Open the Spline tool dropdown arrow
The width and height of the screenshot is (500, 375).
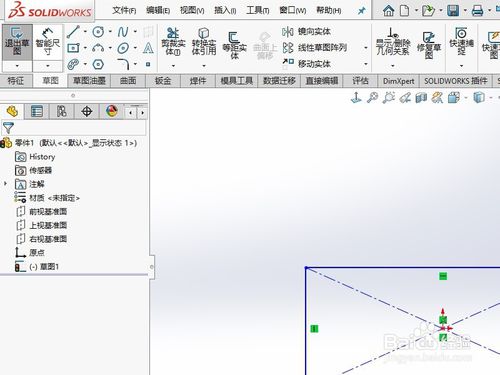click(x=135, y=32)
